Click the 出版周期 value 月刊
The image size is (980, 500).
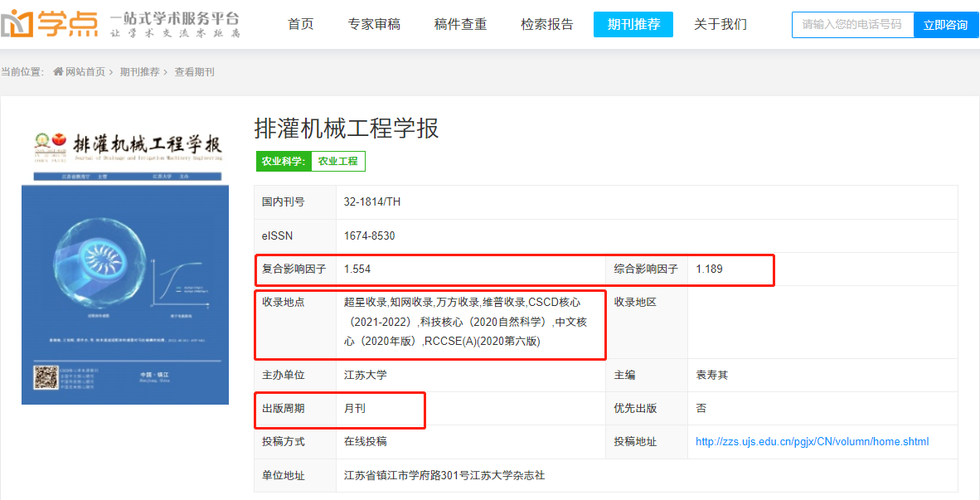[x=354, y=409]
